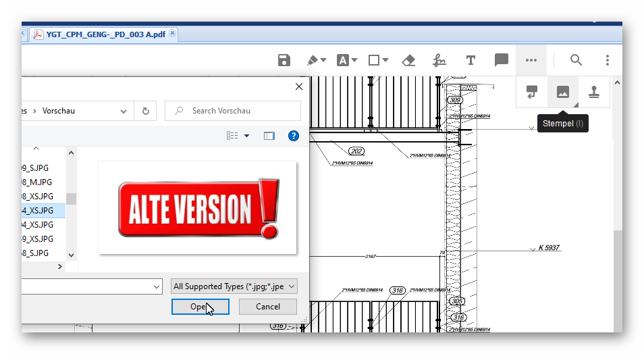Choose the eraser tool
The width and height of the screenshot is (644, 354).
(x=408, y=60)
